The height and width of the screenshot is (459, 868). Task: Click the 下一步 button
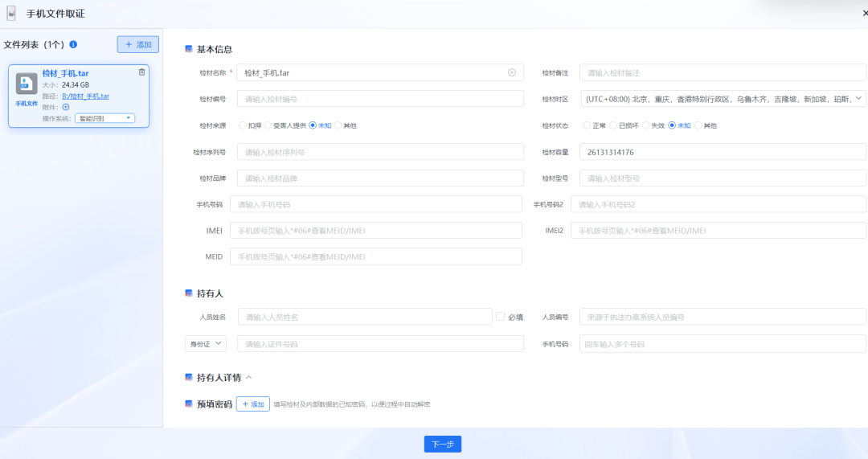(443, 444)
